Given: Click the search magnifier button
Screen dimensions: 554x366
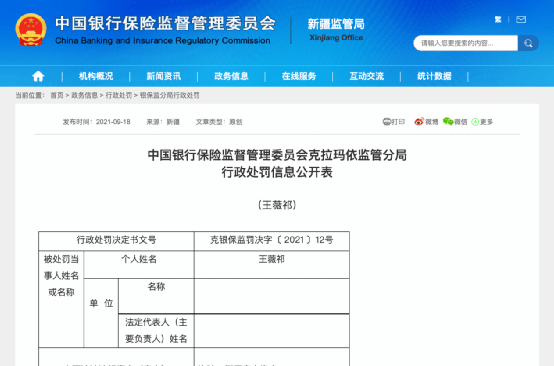Looking at the screenshot, I should [528, 43].
